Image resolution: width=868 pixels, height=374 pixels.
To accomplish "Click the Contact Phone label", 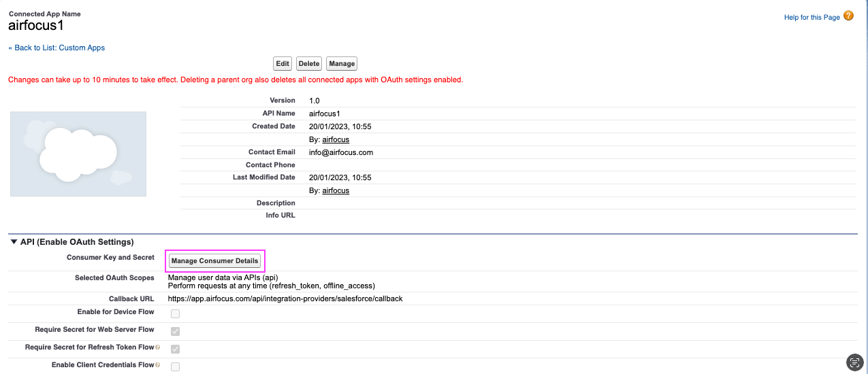I will (270, 165).
